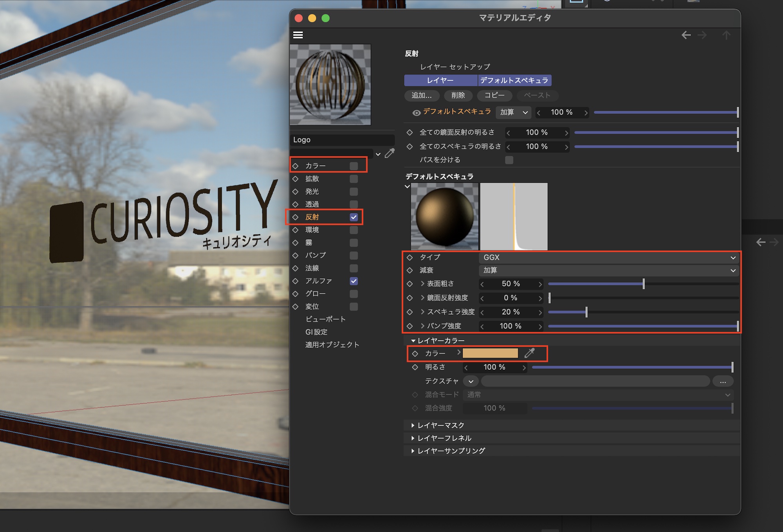Open the 減衰 dropdown set to 加算

608,271
